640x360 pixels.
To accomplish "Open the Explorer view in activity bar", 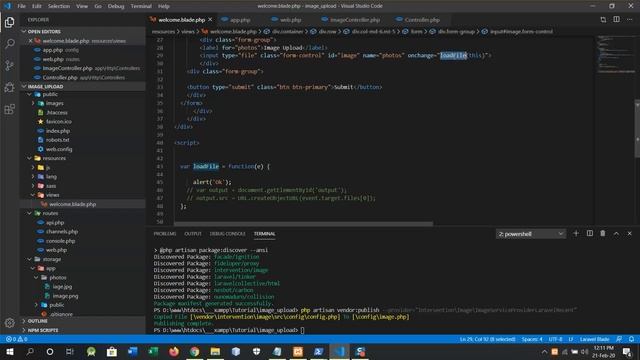I will (x=9, y=22).
